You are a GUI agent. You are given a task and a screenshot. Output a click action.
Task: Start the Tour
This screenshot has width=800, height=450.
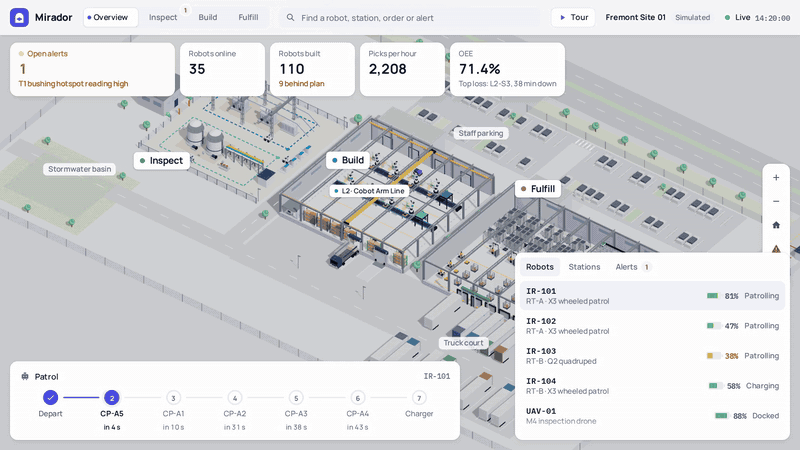(x=573, y=17)
